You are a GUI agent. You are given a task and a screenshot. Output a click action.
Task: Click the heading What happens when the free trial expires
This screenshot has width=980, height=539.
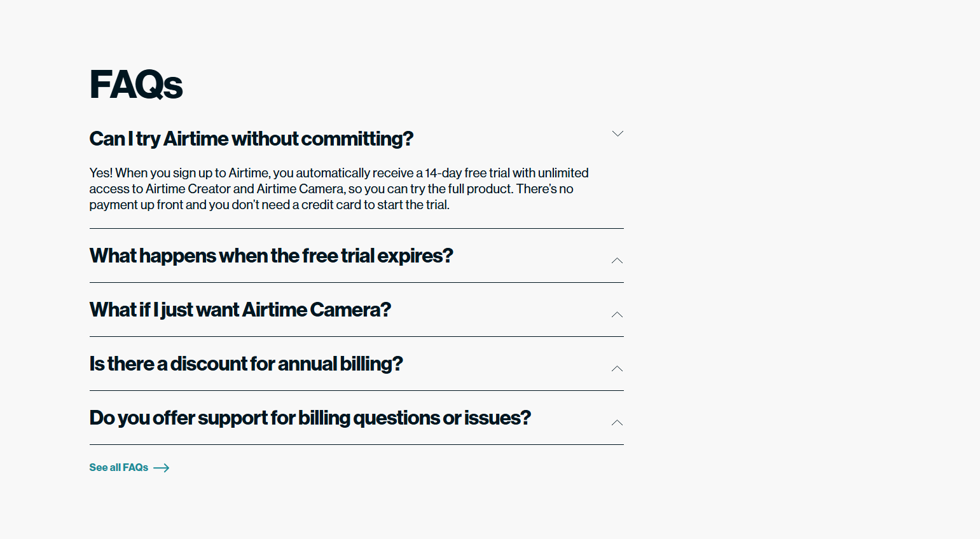(271, 256)
